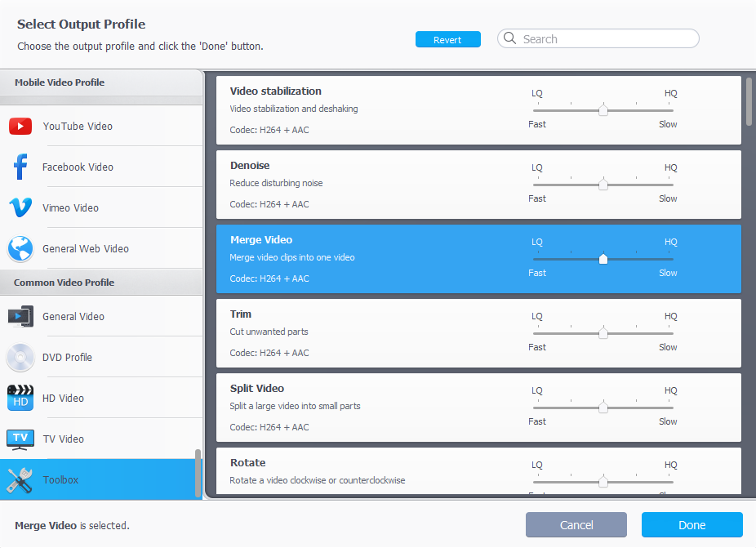Click 'Merge Video is selected' status text
This screenshot has width=756, height=548.
pyautogui.click(x=73, y=525)
